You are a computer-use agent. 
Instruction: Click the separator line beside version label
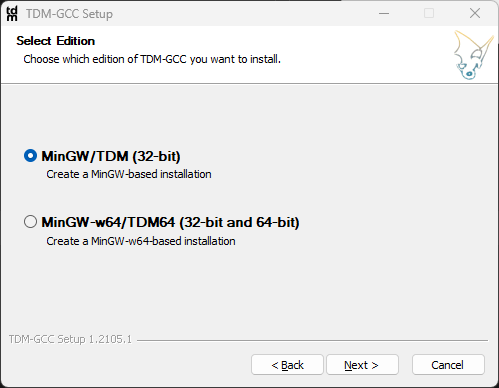pos(312,340)
